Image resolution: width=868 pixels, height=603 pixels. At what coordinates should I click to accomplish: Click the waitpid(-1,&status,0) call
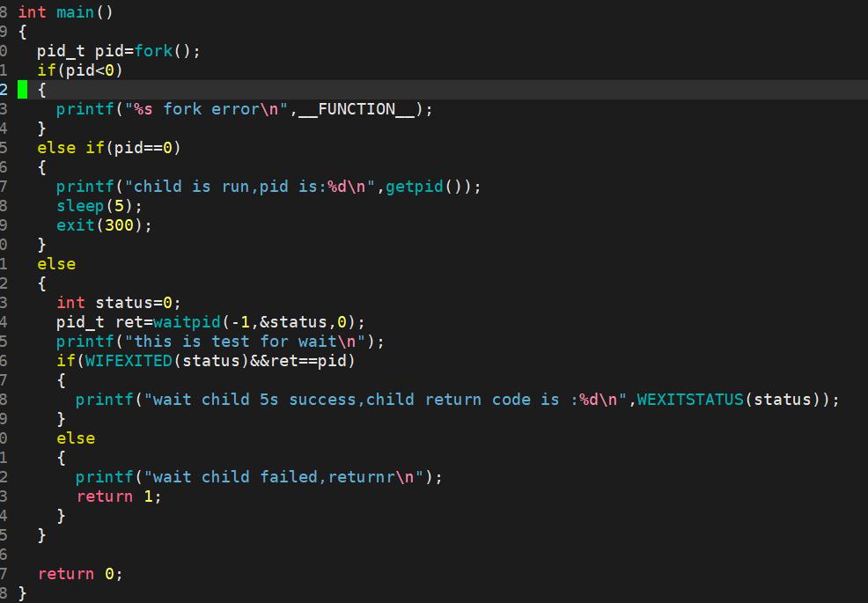(x=254, y=322)
